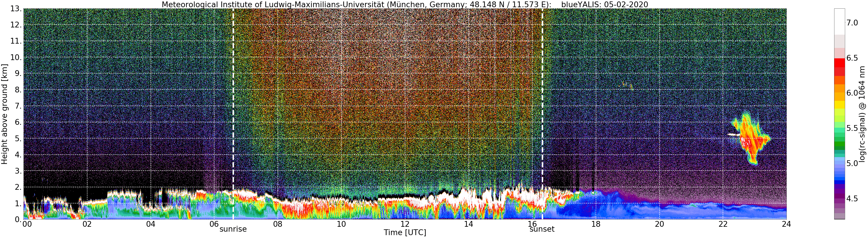Click the white top segment of the colorbar
868x238 pixels.
coord(839,22)
